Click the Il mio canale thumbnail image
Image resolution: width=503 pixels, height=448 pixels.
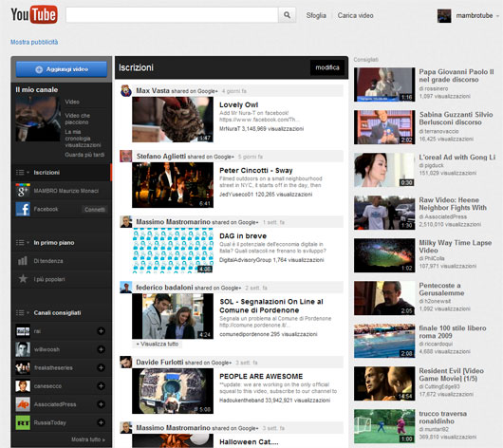click(38, 119)
